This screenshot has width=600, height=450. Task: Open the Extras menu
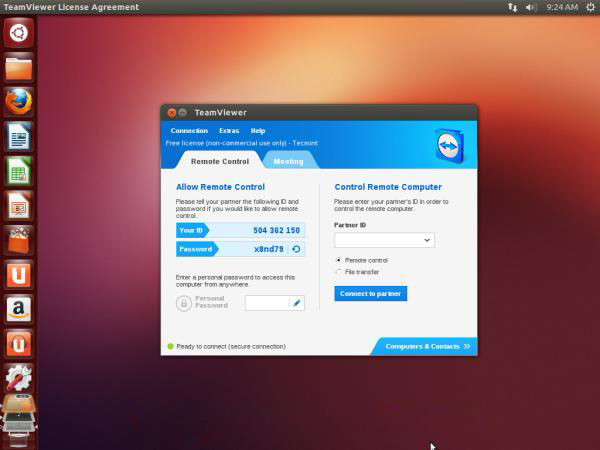coord(229,131)
